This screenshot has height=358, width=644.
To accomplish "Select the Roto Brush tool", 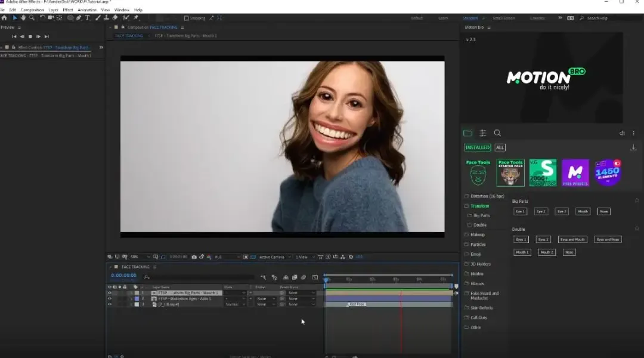I will pyautogui.click(x=126, y=18).
